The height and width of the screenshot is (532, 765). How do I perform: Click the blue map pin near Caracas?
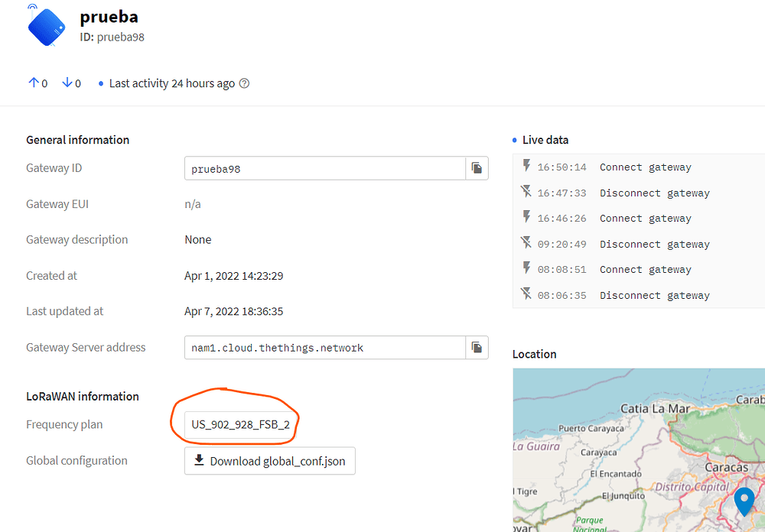[744, 501]
